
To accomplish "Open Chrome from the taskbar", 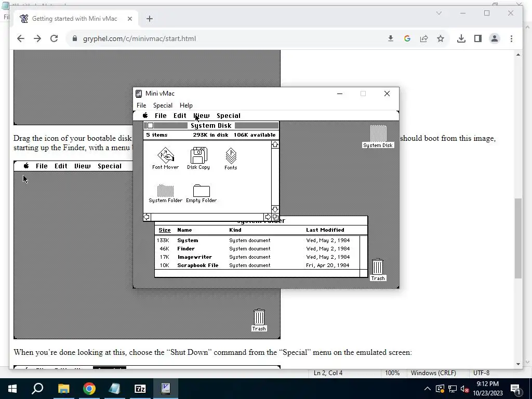I will (89, 389).
